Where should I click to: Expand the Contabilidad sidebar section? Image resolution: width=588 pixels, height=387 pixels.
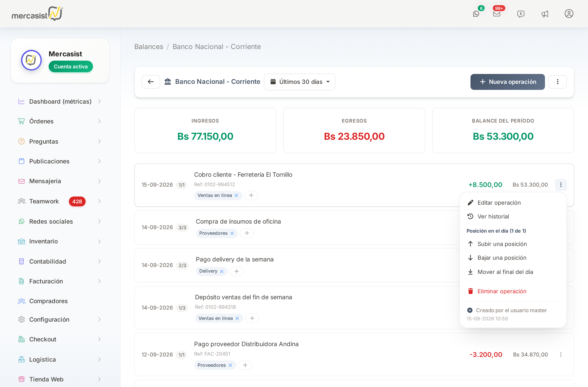(x=60, y=261)
